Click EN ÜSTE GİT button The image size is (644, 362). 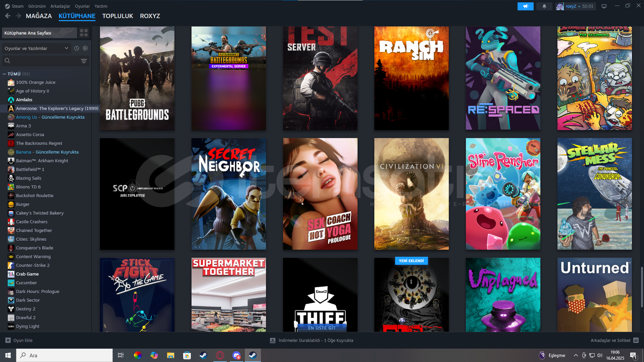tap(322, 328)
